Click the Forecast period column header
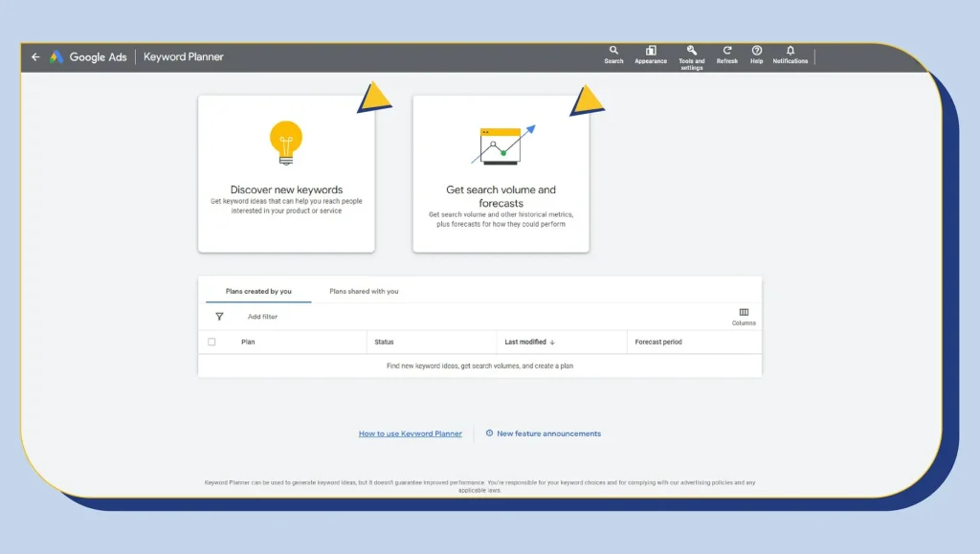The width and height of the screenshot is (980, 554). 658,343
